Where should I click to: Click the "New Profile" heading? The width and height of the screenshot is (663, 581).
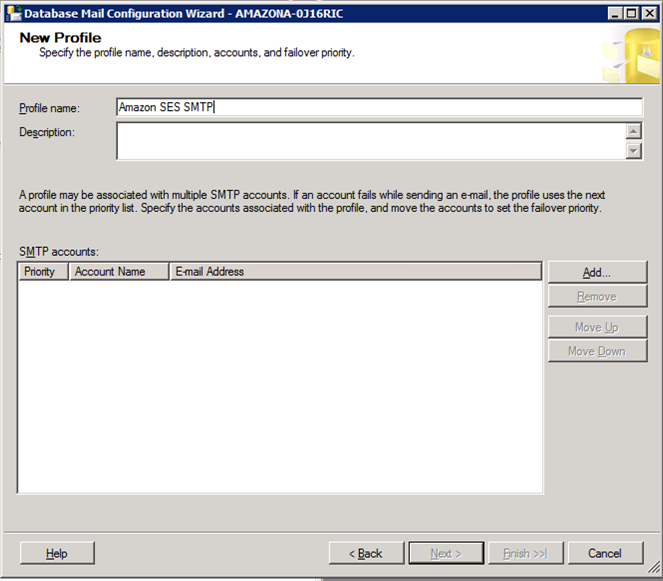pyautogui.click(x=60, y=38)
